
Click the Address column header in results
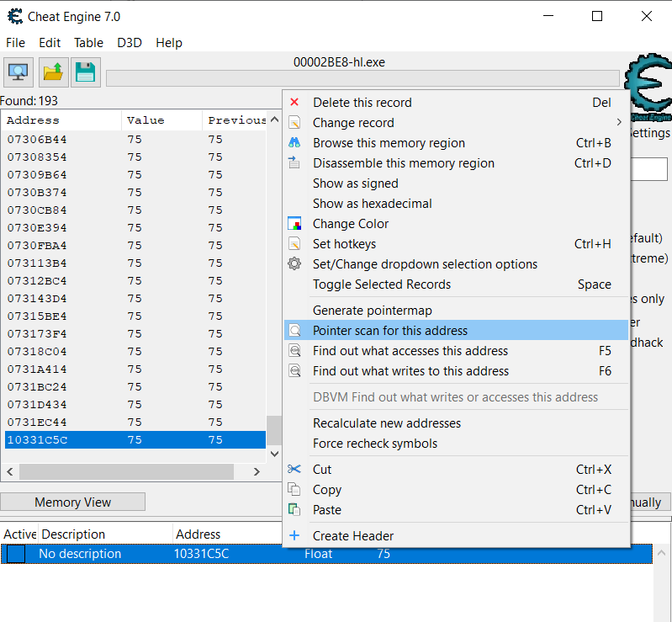62,120
